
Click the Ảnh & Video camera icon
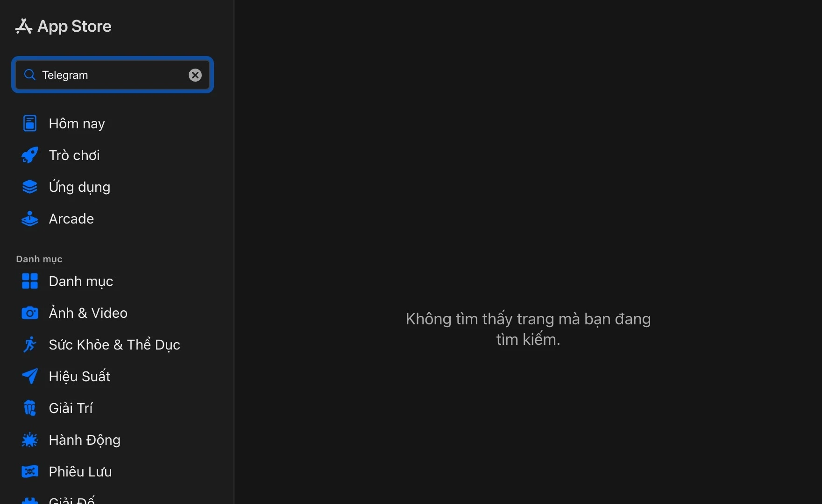coord(30,313)
